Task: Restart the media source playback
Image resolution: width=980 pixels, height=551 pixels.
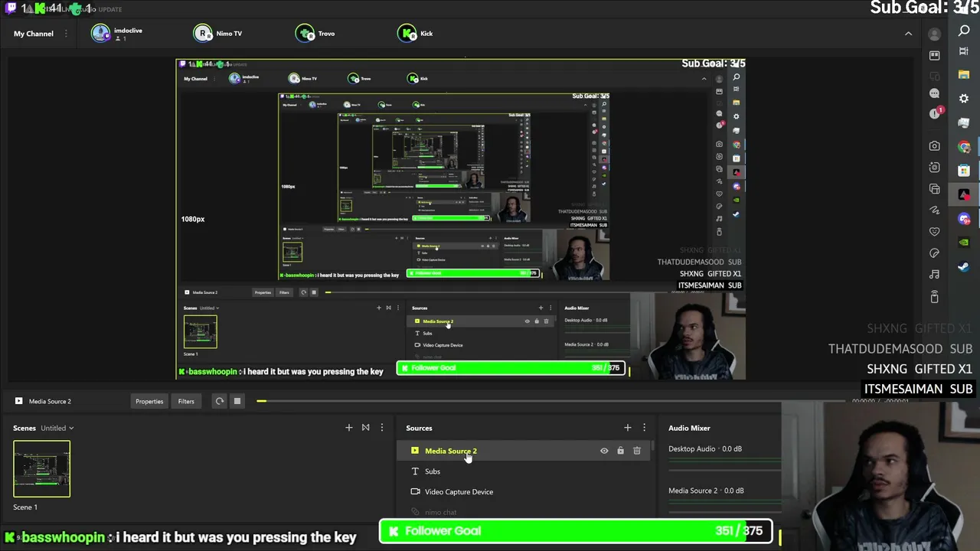Action: coord(220,401)
